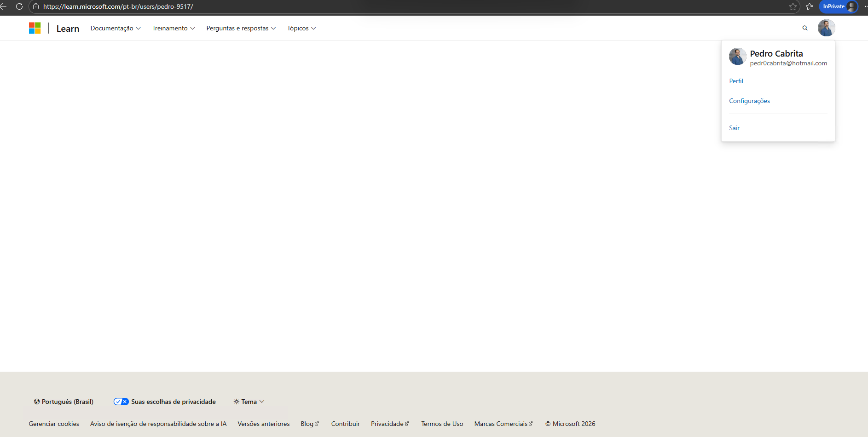Click the avatar photo beside Pedro Cabrita

[737, 57]
